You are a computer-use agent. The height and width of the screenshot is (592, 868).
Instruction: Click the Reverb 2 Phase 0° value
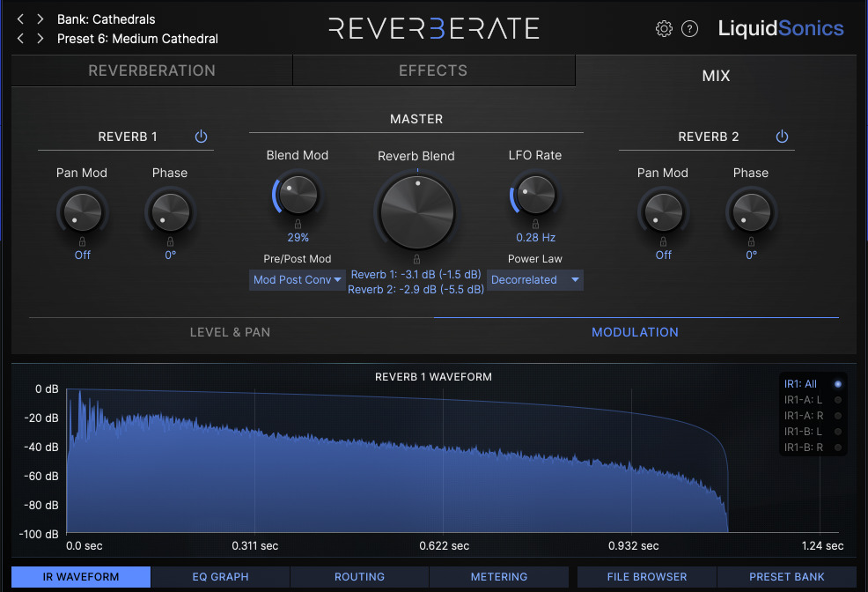(x=751, y=255)
